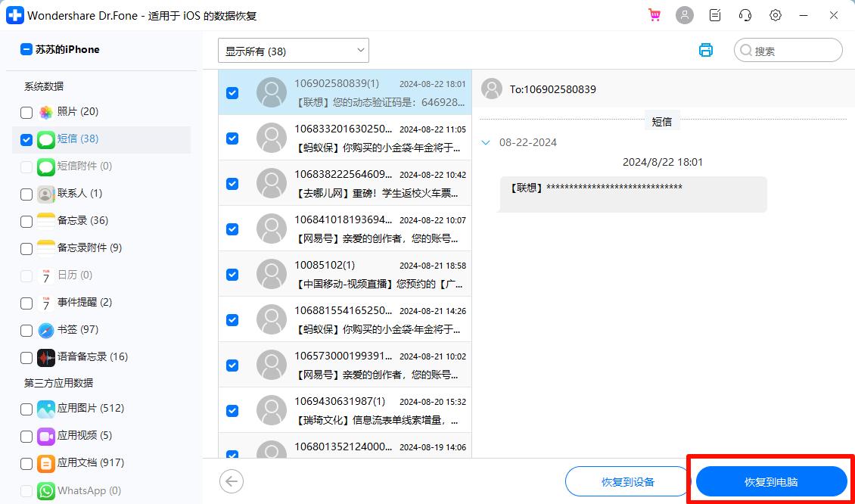Uncheck the 10085102(1) message checkbox
Image resolution: width=855 pixels, height=504 pixels.
point(232,274)
